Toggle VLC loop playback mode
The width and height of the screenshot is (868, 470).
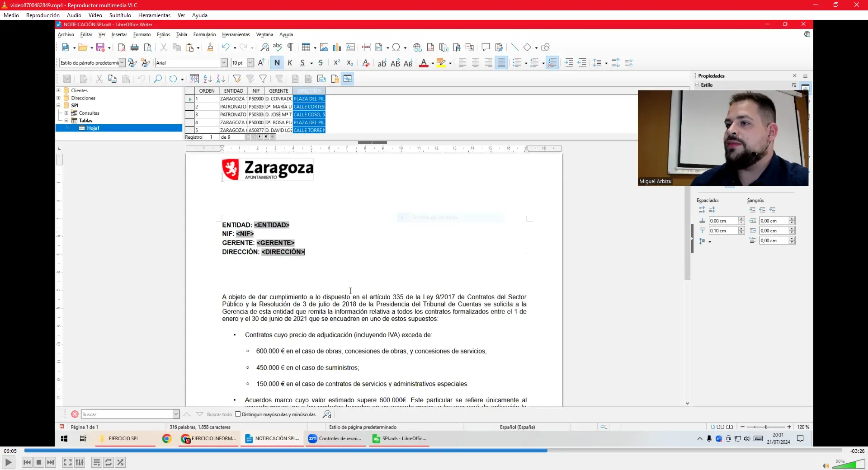click(x=108, y=462)
